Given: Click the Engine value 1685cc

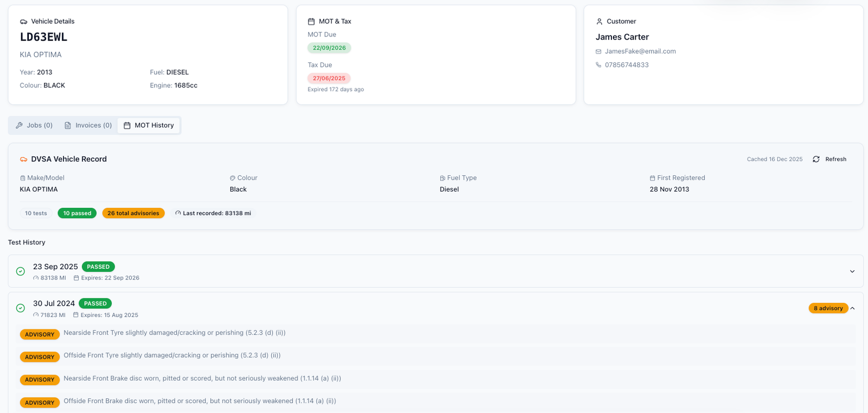Looking at the screenshot, I should click(x=186, y=85).
